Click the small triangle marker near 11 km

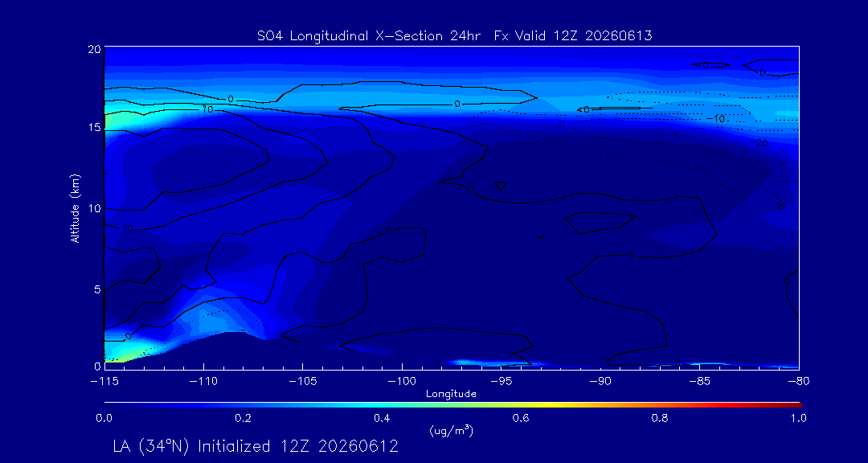[x=500, y=186]
